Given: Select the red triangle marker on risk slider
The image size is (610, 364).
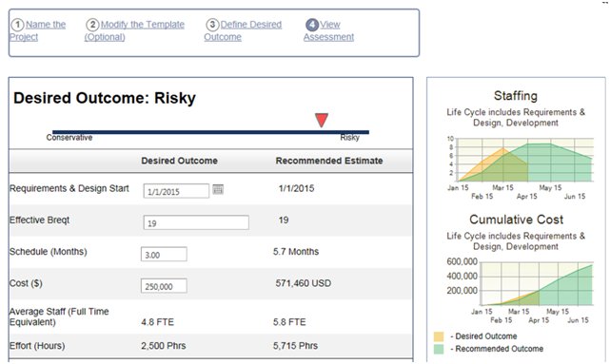Looking at the screenshot, I should pyautogui.click(x=322, y=120).
